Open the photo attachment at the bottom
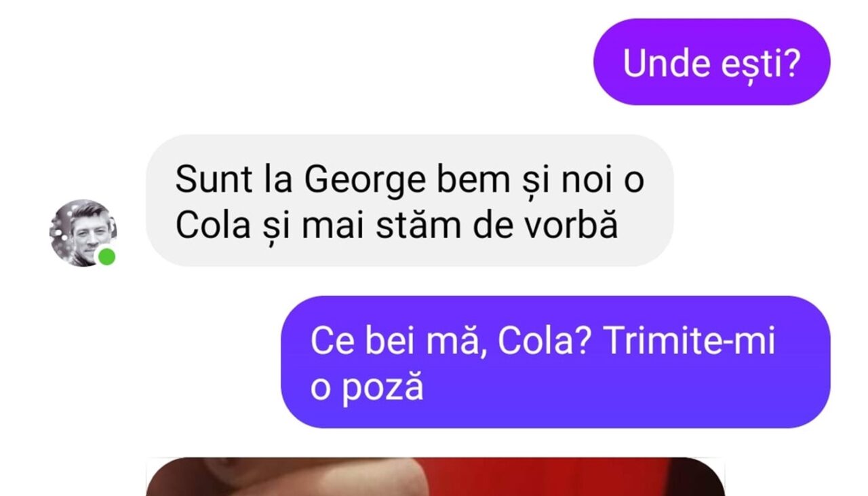 [435, 477]
